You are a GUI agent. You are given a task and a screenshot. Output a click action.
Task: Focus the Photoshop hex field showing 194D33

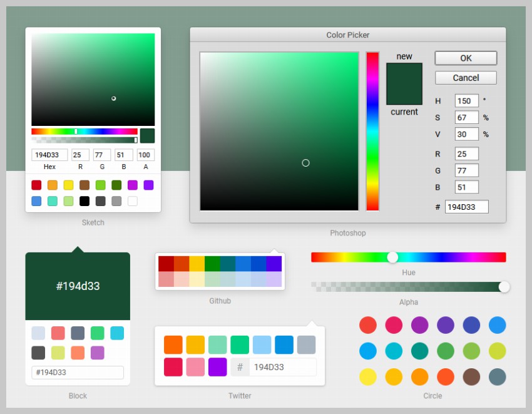tap(466, 207)
